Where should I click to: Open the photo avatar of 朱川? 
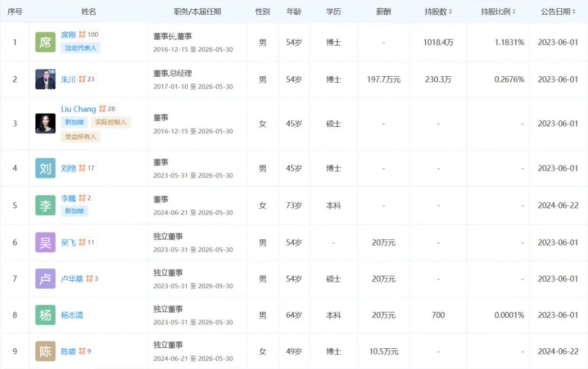[x=45, y=79]
